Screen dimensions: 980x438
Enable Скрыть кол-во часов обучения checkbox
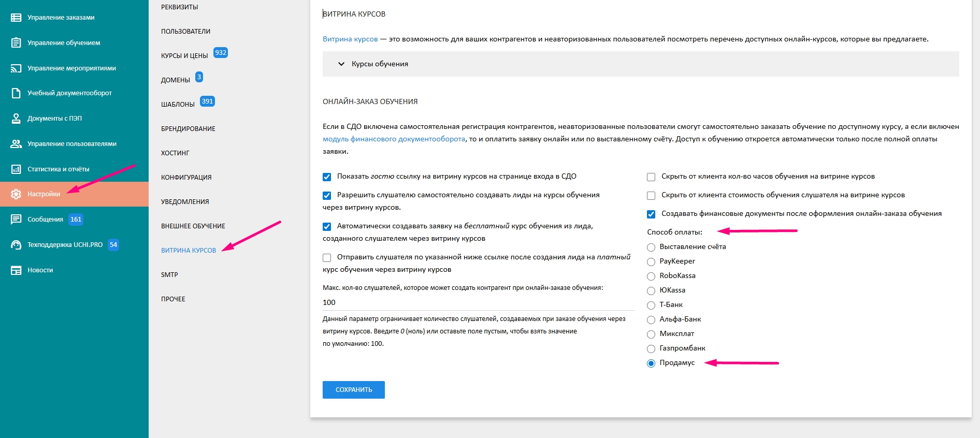pyautogui.click(x=651, y=177)
